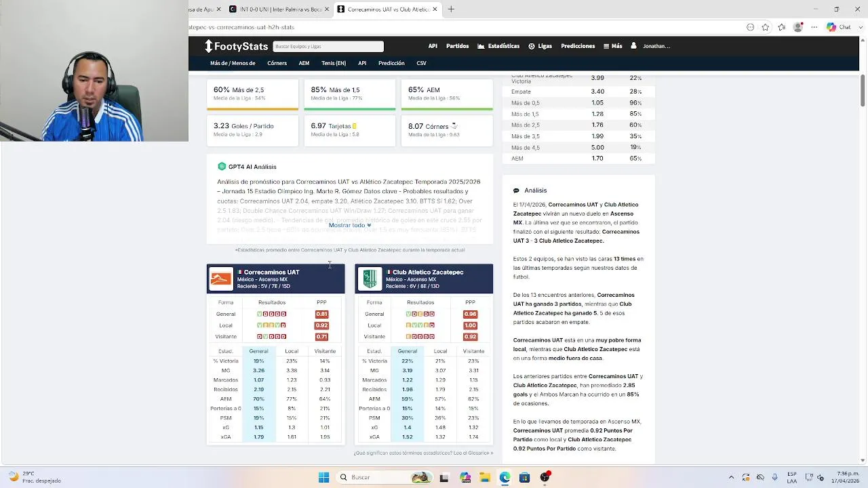Open the browser favorites list icon
The width and height of the screenshot is (868, 488).
(x=782, y=27)
